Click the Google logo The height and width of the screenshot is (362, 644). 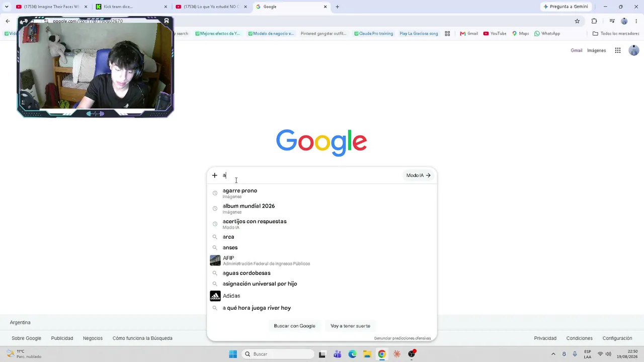click(x=321, y=143)
